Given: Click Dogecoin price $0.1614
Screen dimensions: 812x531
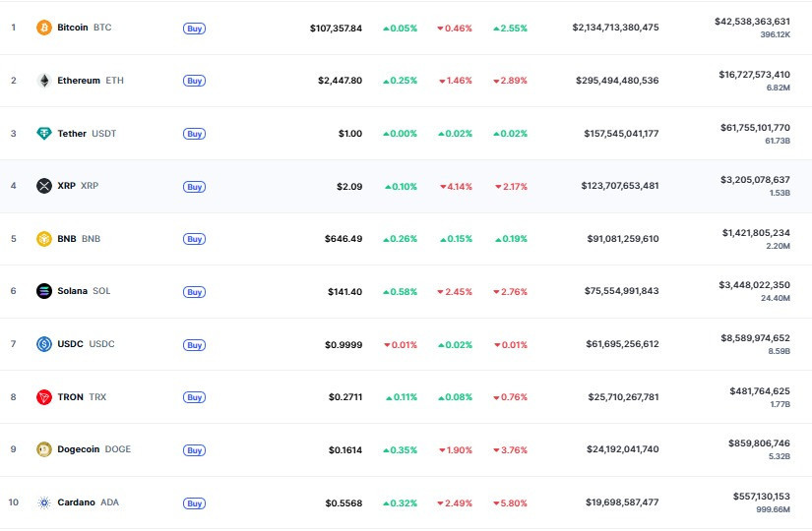Looking at the screenshot, I should pos(345,450).
